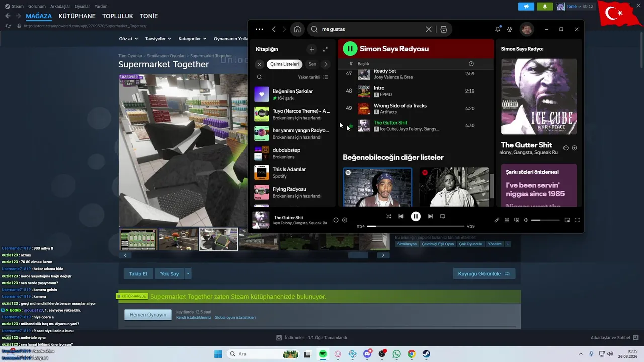Open Chrome from the taskbar
This screenshot has width=644, height=362.
411,354
